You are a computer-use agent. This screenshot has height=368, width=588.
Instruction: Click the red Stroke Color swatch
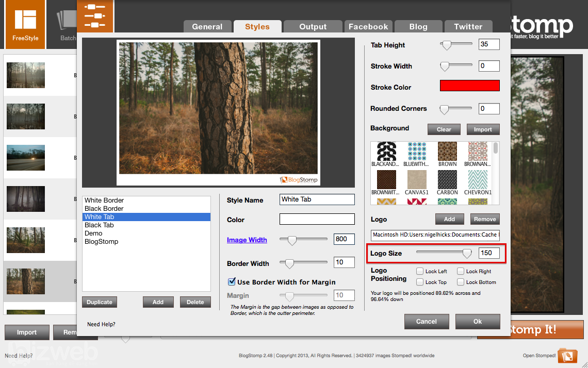[469, 86]
